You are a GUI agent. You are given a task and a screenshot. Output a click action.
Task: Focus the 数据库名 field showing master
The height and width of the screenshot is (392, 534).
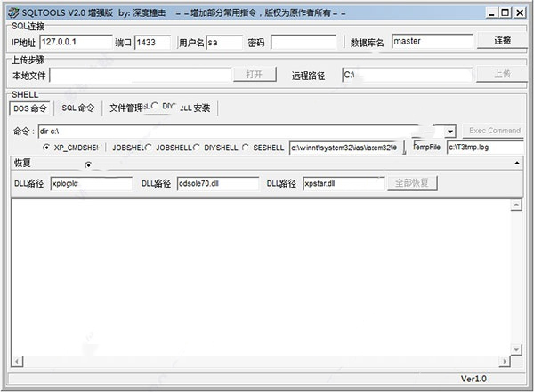click(432, 41)
